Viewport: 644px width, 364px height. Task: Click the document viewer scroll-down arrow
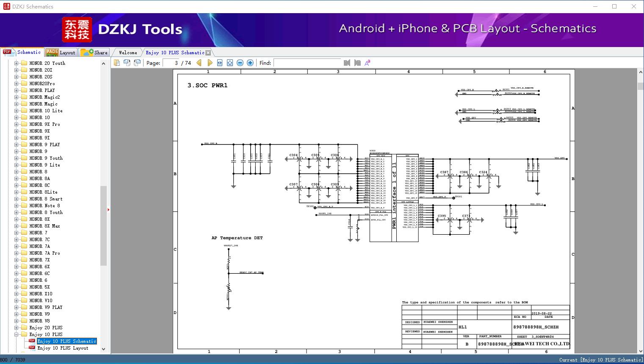click(x=640, y=350)
